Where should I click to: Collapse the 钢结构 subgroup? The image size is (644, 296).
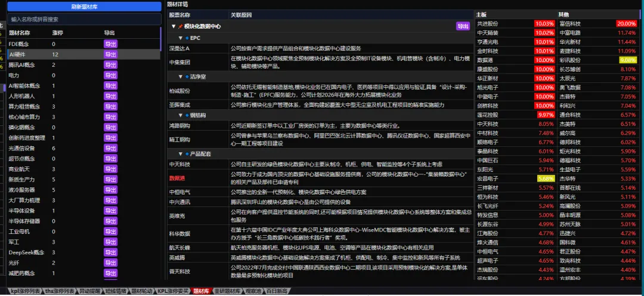180,115
